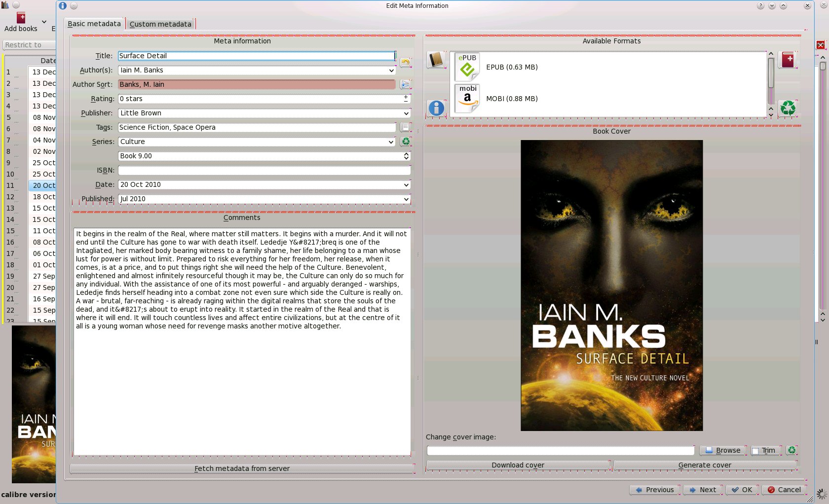This screenshot has height=504, width=829.
Task: Click the Surface Detail book cover preview
Action: pos(611,286)
